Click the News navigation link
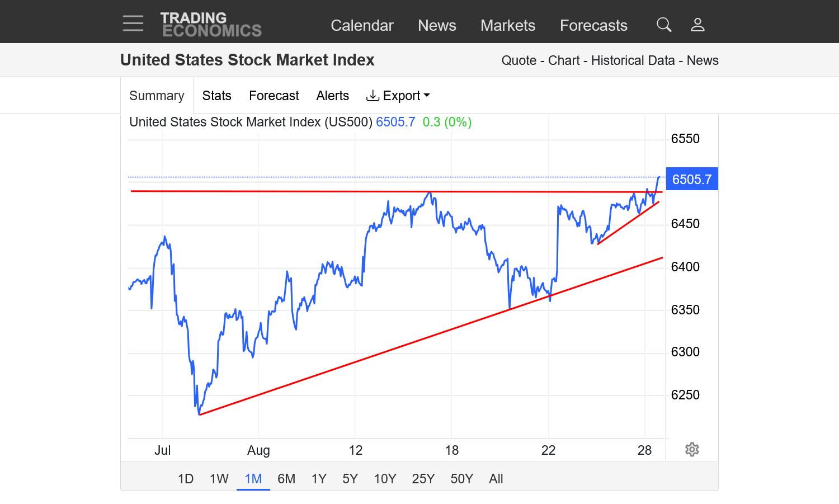 (x=437, y=25)
